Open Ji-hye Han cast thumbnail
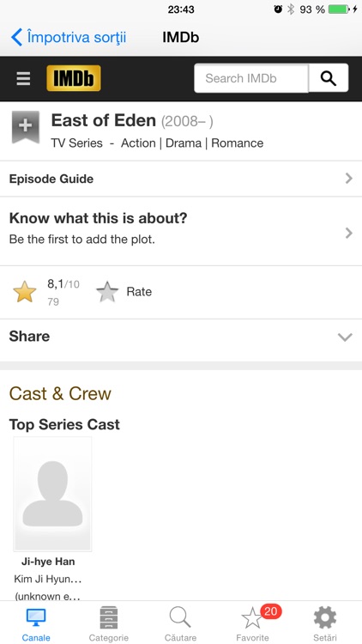The image size is (362, 644). coord(52,493)
